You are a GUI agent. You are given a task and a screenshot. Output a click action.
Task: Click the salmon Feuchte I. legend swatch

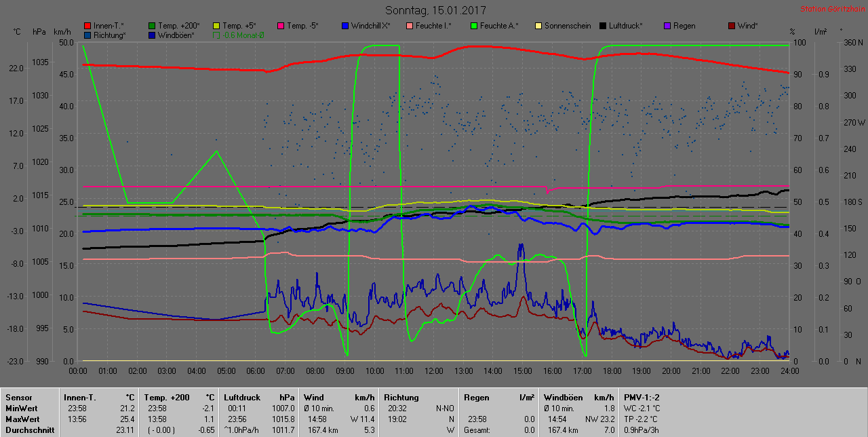tap(410, 26)
